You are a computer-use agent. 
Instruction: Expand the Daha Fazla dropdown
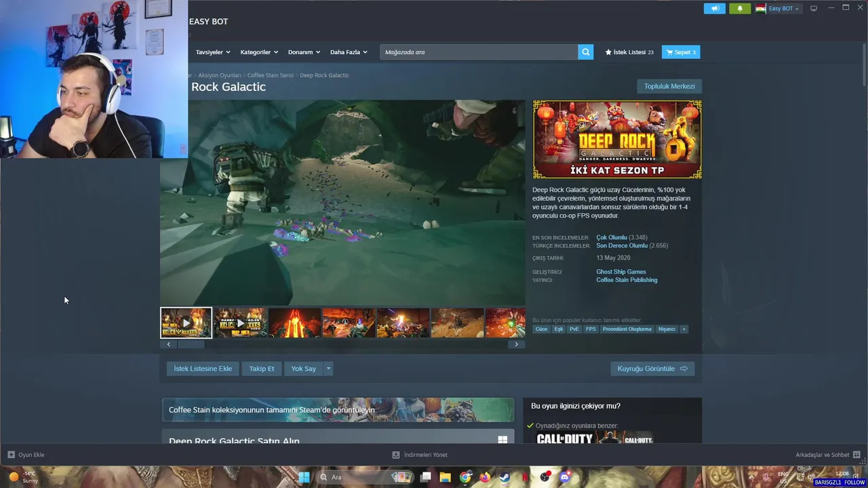point(349,52)
